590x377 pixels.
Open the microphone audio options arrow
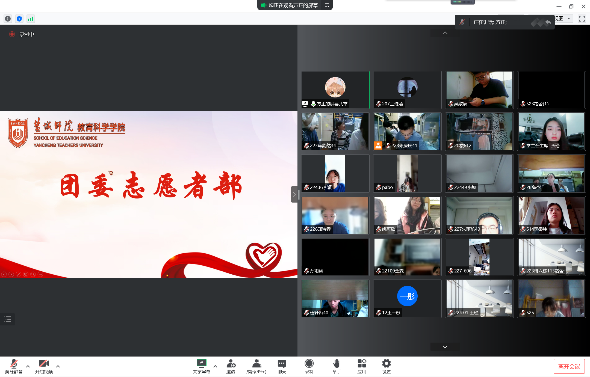(27, 366)
